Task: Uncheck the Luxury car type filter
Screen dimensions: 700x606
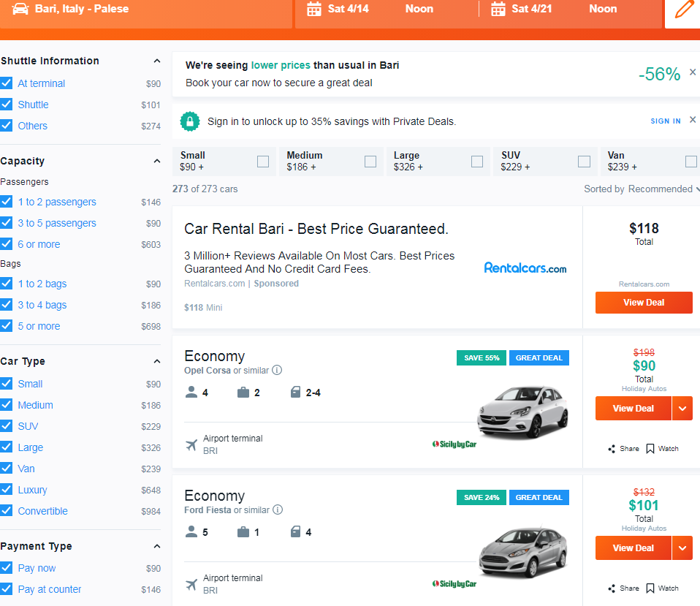Action: coord(7,490)
